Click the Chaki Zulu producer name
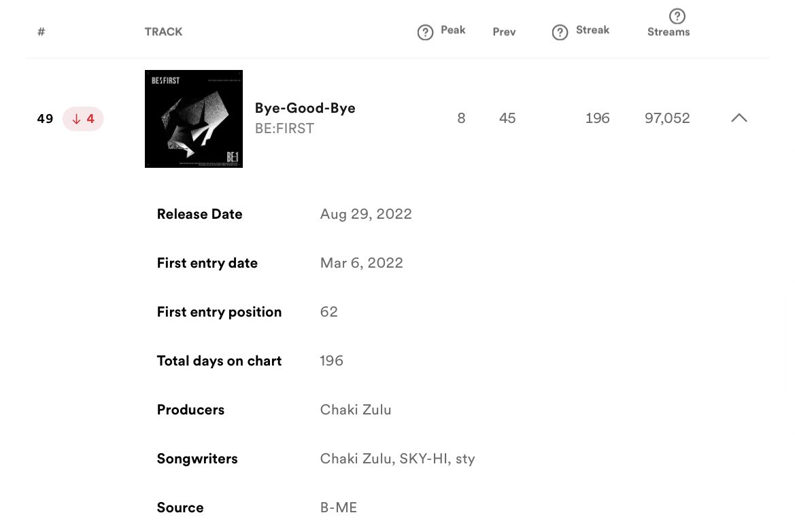795x532 pixels. 356,410
